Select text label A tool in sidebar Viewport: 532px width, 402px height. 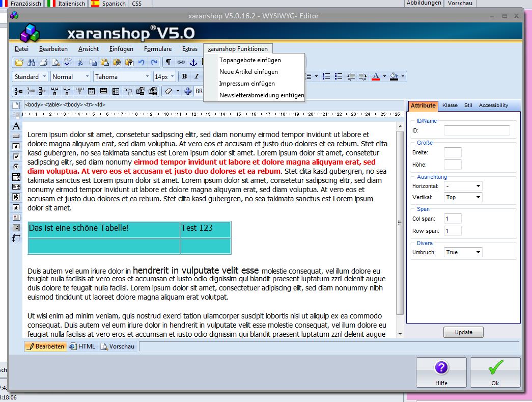[x=16, y=126]
